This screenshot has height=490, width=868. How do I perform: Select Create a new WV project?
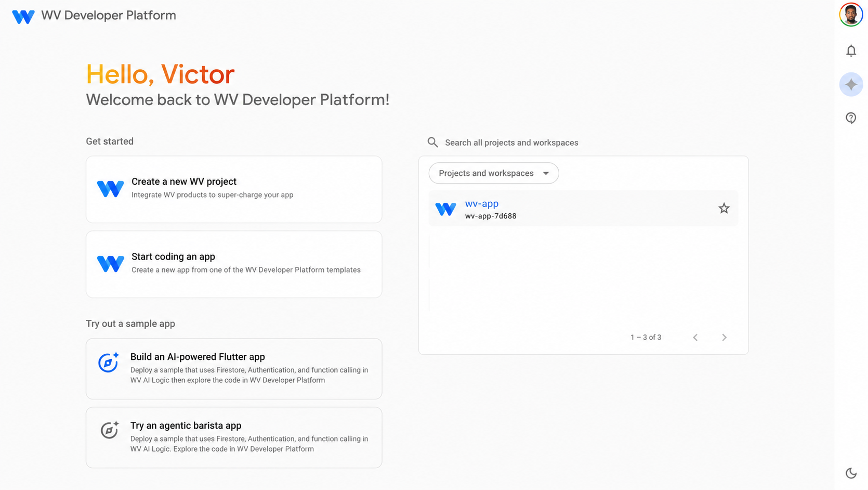(x=234, y=189)
